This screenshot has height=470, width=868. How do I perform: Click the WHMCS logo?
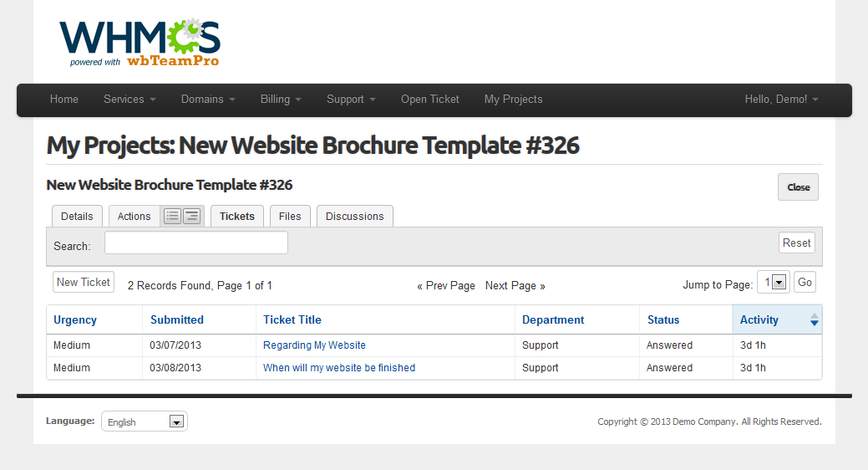pos(140,42)
